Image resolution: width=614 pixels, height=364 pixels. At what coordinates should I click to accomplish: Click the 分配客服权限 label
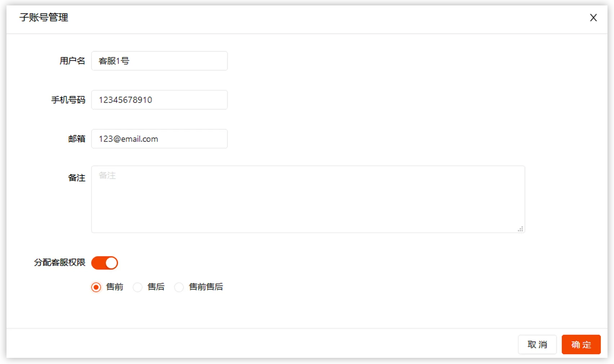point(60,262)
